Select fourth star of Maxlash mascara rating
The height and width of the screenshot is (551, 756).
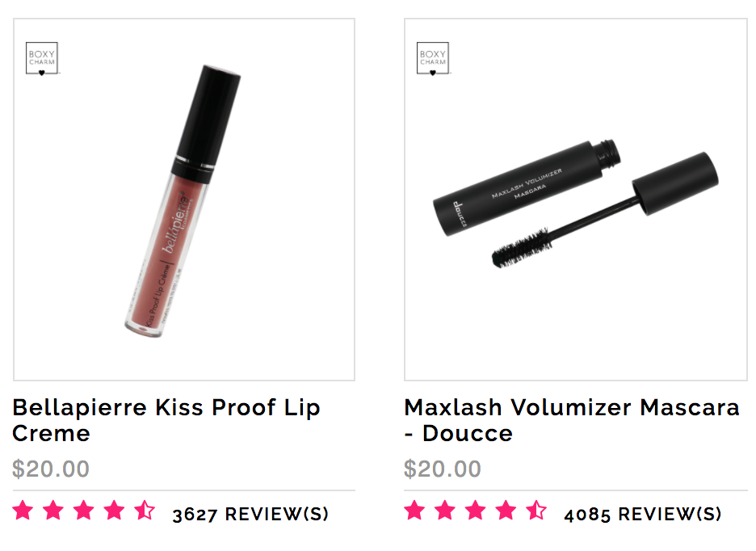(x=506, y=510)
